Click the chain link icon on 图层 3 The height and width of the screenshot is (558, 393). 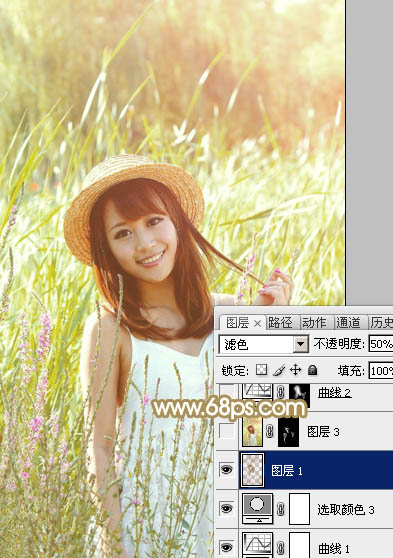coord(269,432)
